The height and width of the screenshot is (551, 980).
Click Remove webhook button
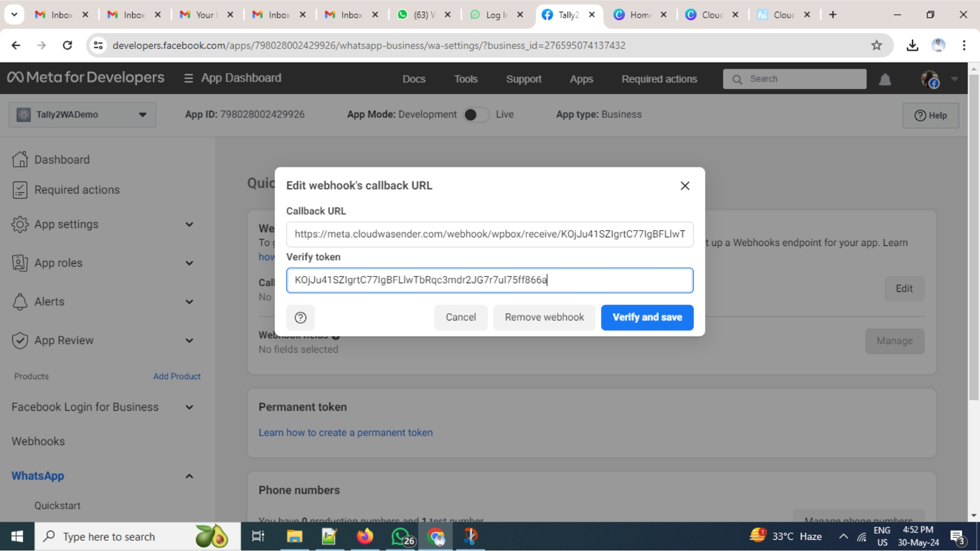544,317
